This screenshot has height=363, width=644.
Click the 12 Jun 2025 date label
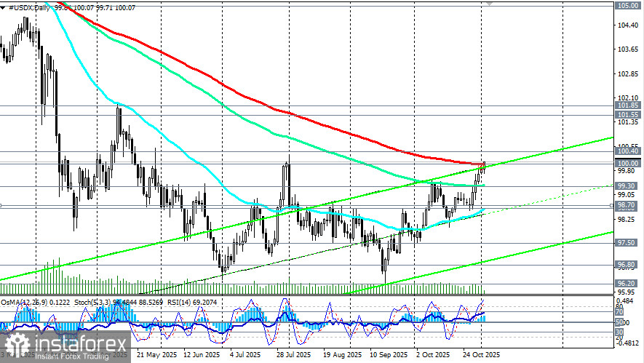point(202,355)
